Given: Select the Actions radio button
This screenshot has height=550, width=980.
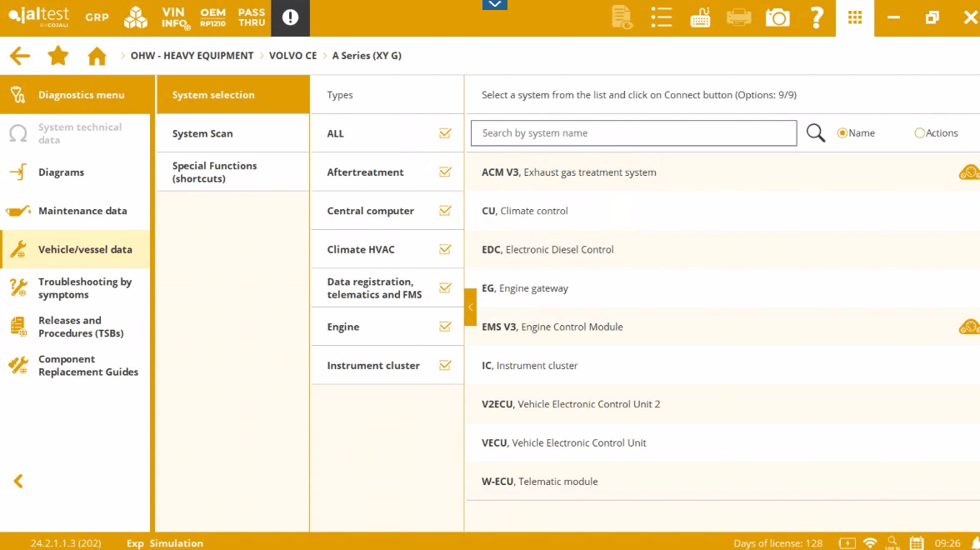Looking at the screenshot, I should click(920, 133).
